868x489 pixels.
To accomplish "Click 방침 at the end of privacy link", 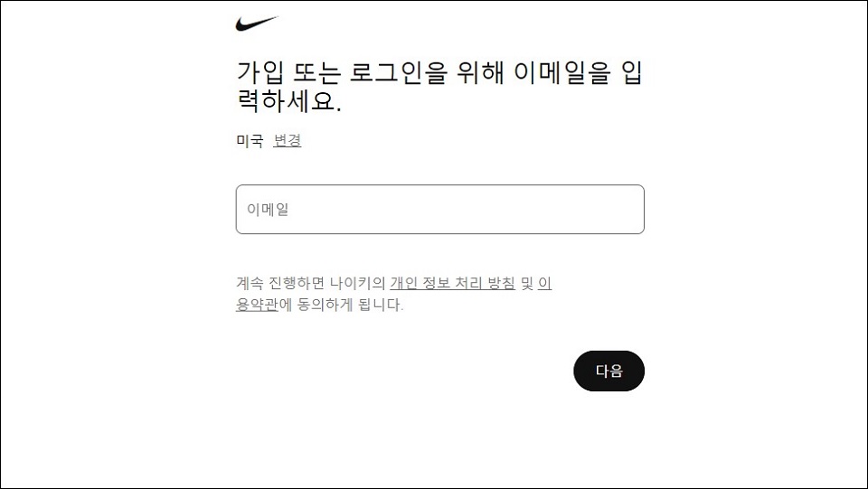I will [501, 283].
